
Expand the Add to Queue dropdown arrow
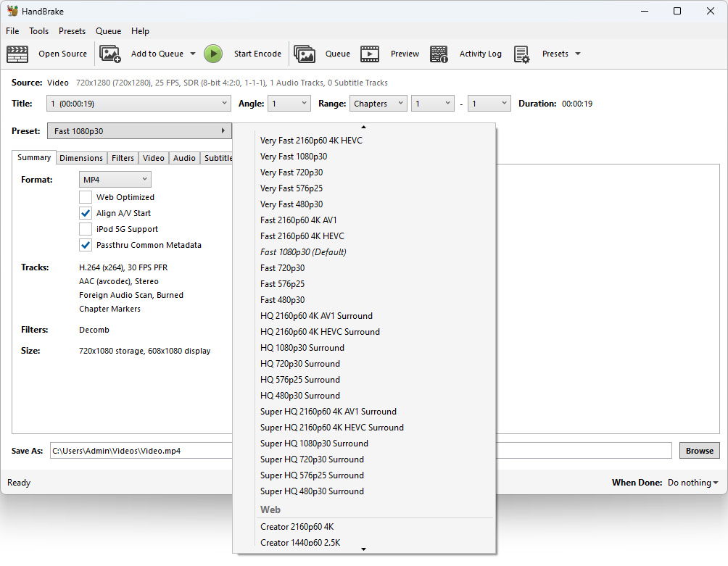(193, 54)
